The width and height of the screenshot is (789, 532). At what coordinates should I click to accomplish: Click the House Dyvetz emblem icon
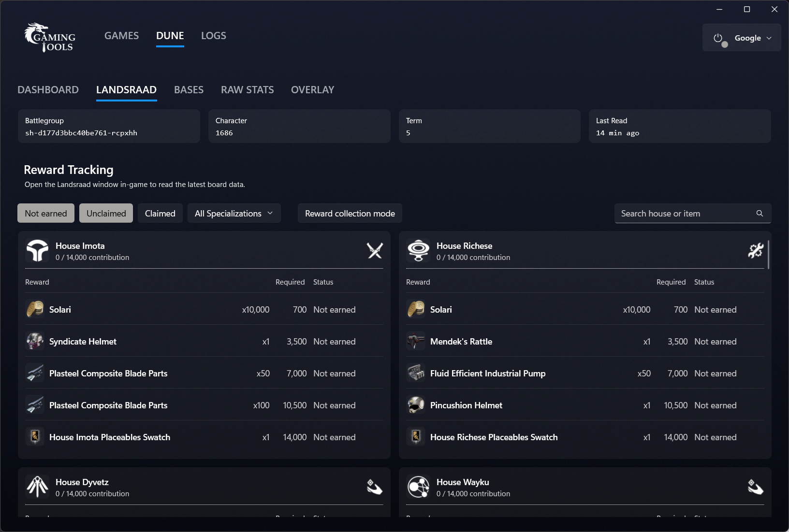37,487
